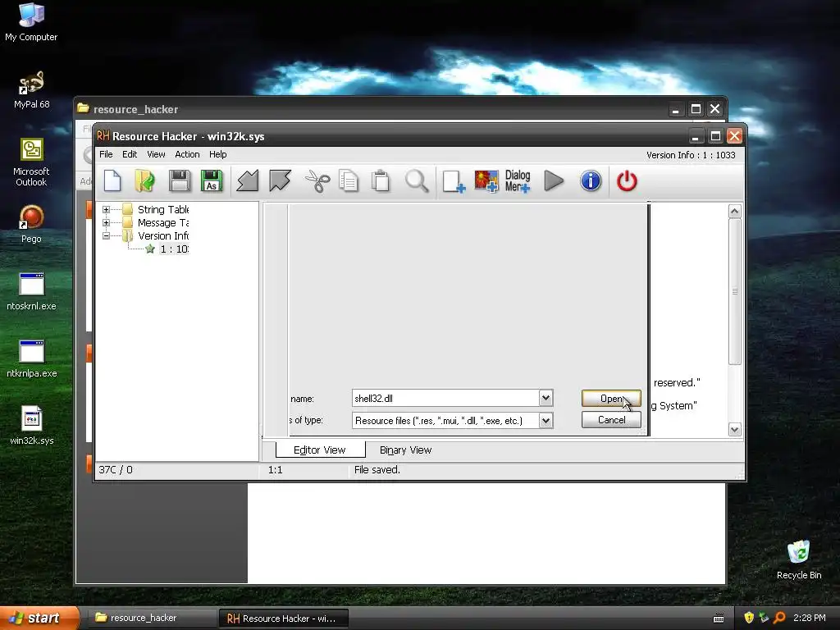The width and height of the screenshot is (840, 630).
Task: Select ntoskrnl.exe desktop file
Action: click(31, 292)
